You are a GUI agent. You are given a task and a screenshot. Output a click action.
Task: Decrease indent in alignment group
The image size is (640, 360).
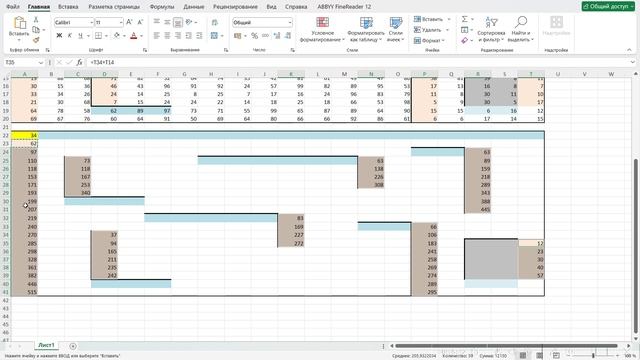tap(189, 36)
